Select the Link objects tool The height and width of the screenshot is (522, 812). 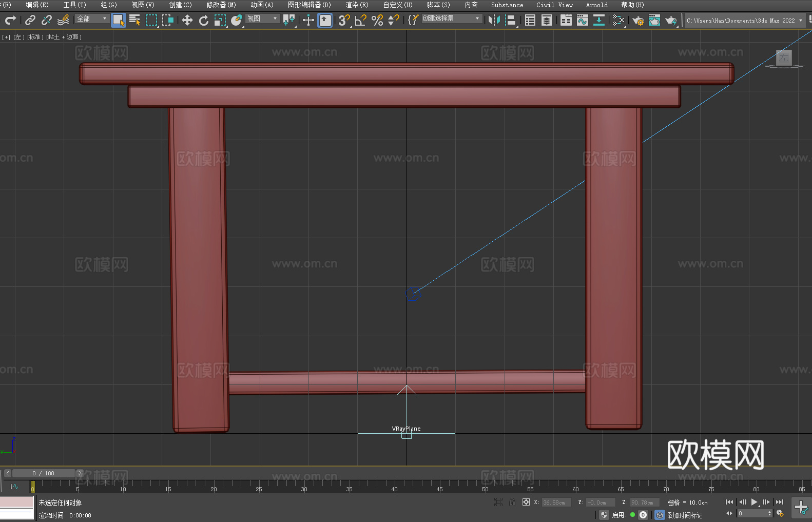coord(30,20)
